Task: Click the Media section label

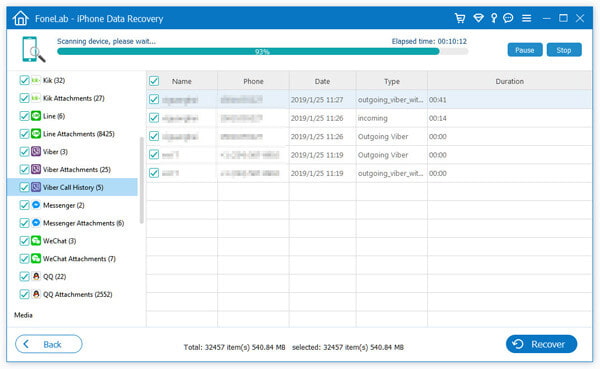Action: coord(23,315)
